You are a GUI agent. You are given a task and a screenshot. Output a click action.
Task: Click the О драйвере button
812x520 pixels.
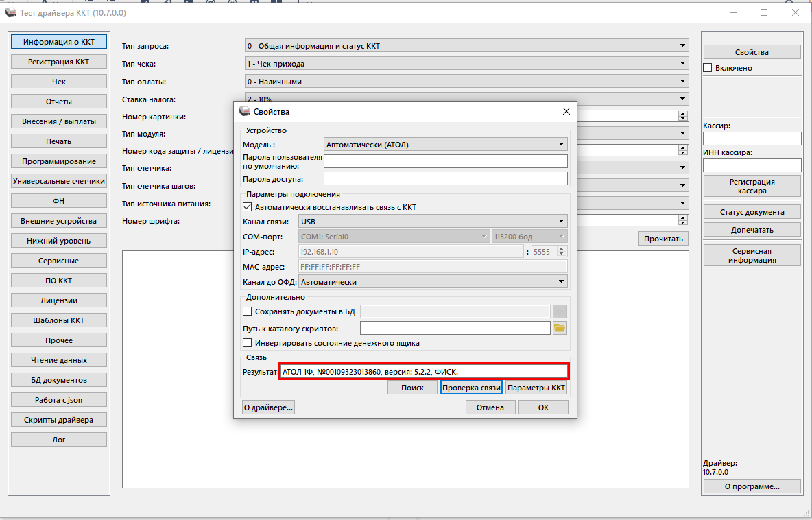268,407
